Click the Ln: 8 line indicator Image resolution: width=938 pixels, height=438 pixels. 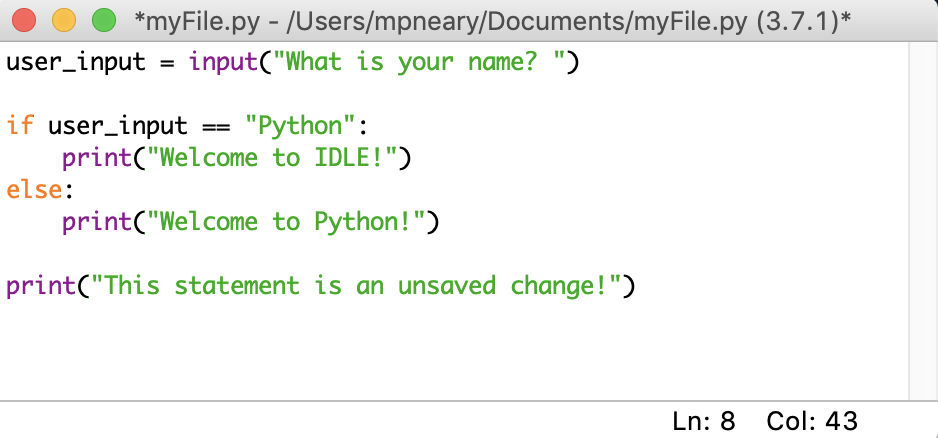pos(705,421)
